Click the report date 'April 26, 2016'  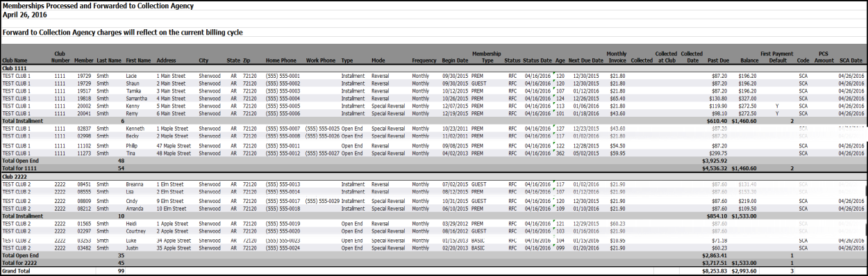(x=24, y=14)
